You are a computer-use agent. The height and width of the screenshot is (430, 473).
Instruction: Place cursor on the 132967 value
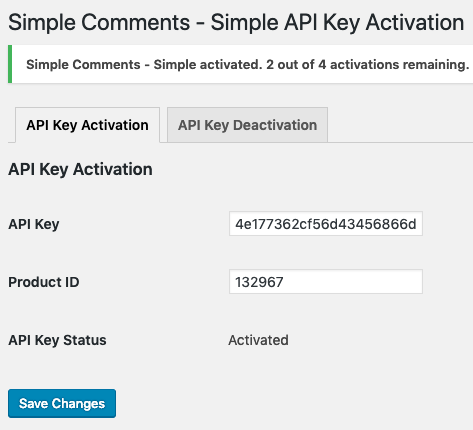(259, 282)
